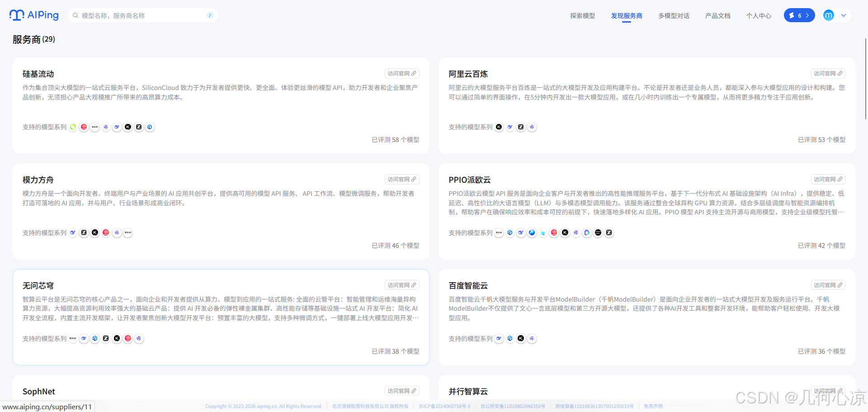Click DeepSeek whale icon in 阿里云百炼 card
Screen dimensions: 868x412
click(510, 127)
